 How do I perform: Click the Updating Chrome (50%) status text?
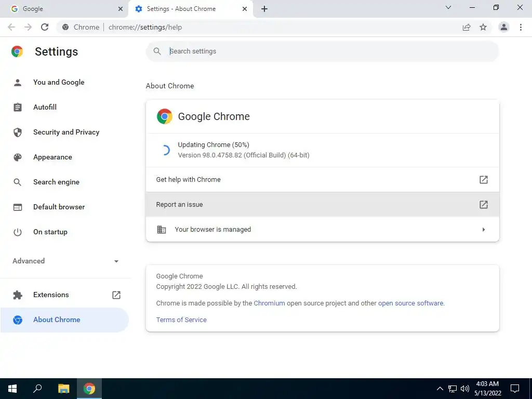[x=214, y=145]
